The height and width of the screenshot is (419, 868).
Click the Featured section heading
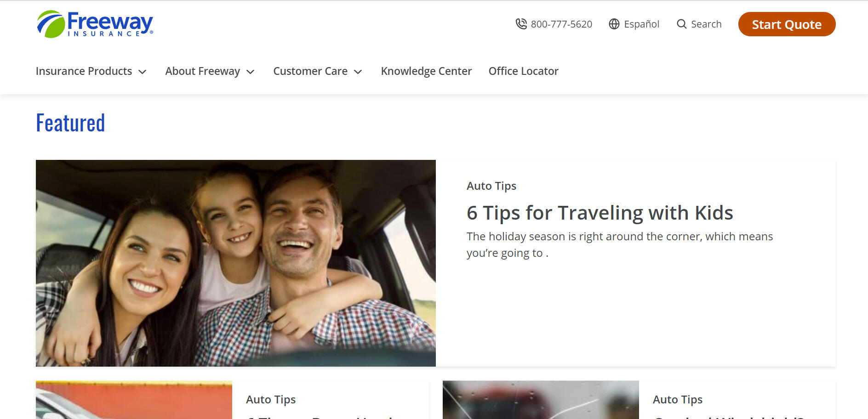(x=70, y=123)
